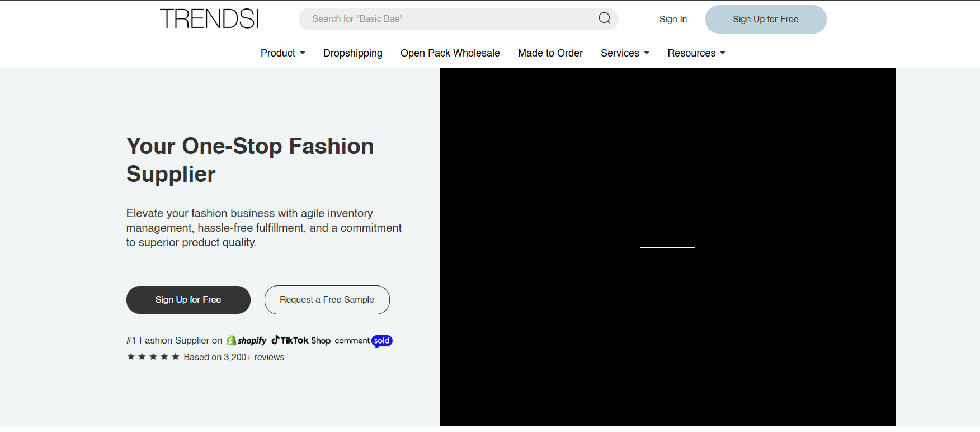Click the TRENDSI logo
The height and width of the screenshot is (432, 980).
[209, 19]
